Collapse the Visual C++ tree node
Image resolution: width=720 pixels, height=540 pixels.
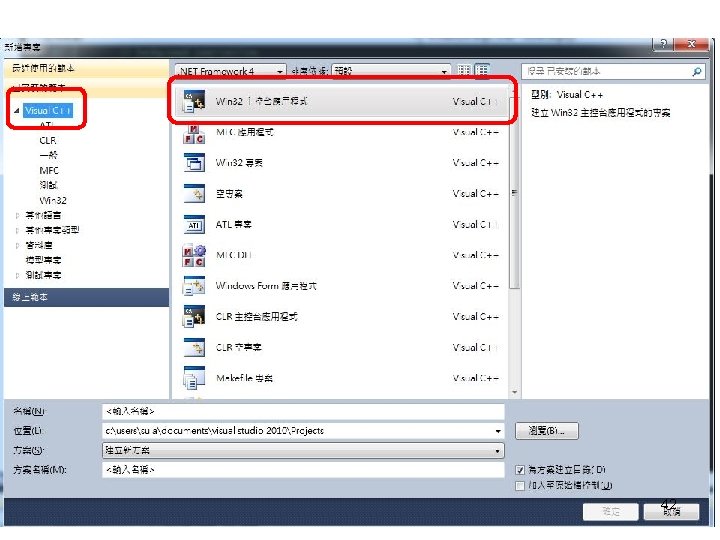click(17, 111)
